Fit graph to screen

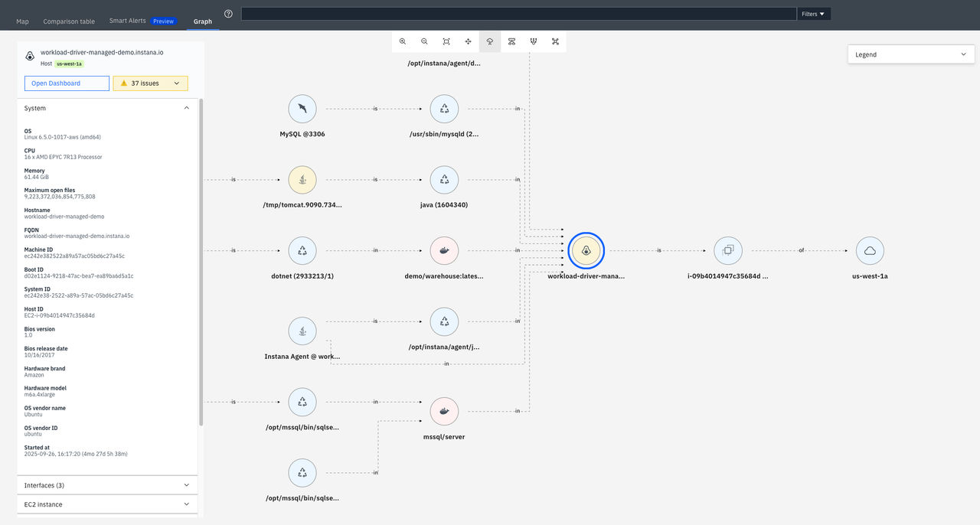tap(446, 41)
